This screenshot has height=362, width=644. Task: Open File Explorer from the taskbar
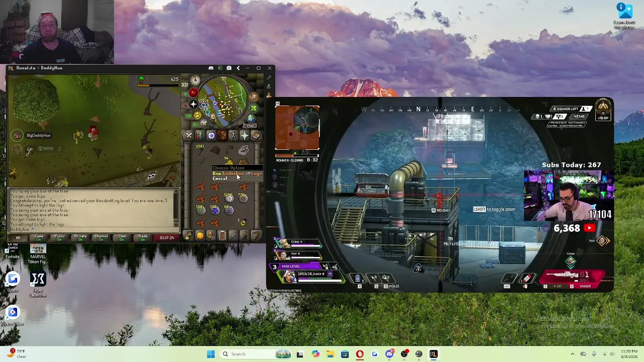[330, 354]
